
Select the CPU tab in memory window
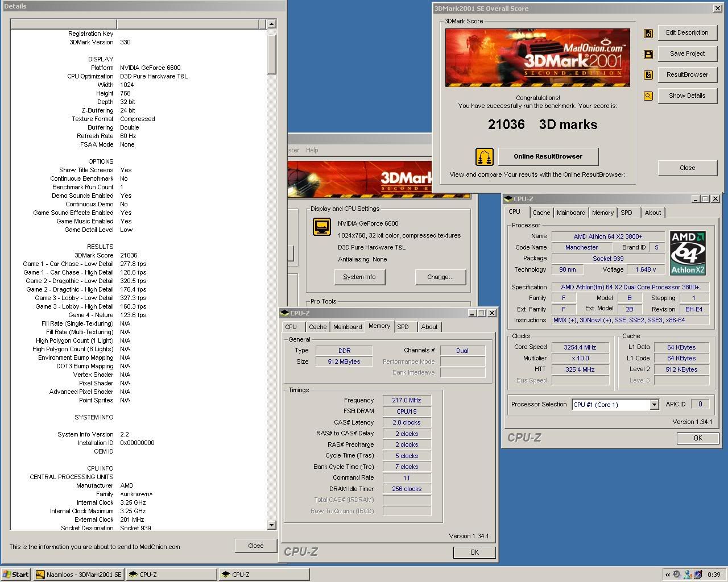click(x=291, y=327)
